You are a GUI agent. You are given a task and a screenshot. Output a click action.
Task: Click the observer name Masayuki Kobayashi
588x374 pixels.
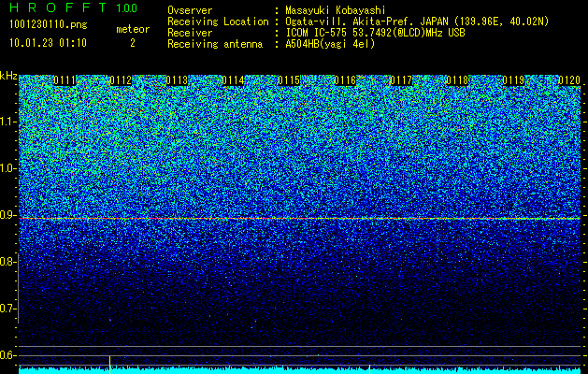336,10
